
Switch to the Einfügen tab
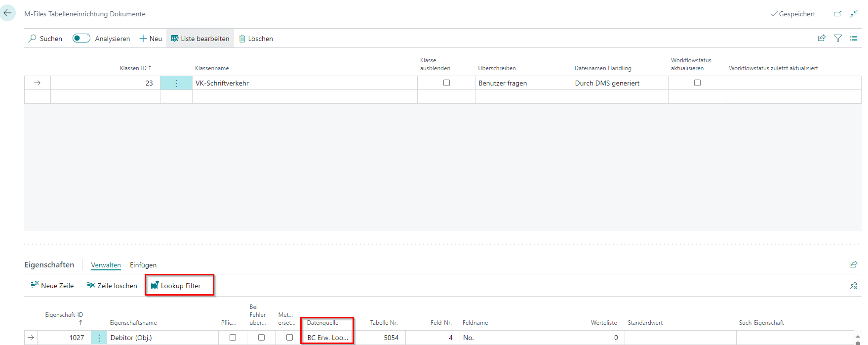pyautogui.click(x=143, y=265)
